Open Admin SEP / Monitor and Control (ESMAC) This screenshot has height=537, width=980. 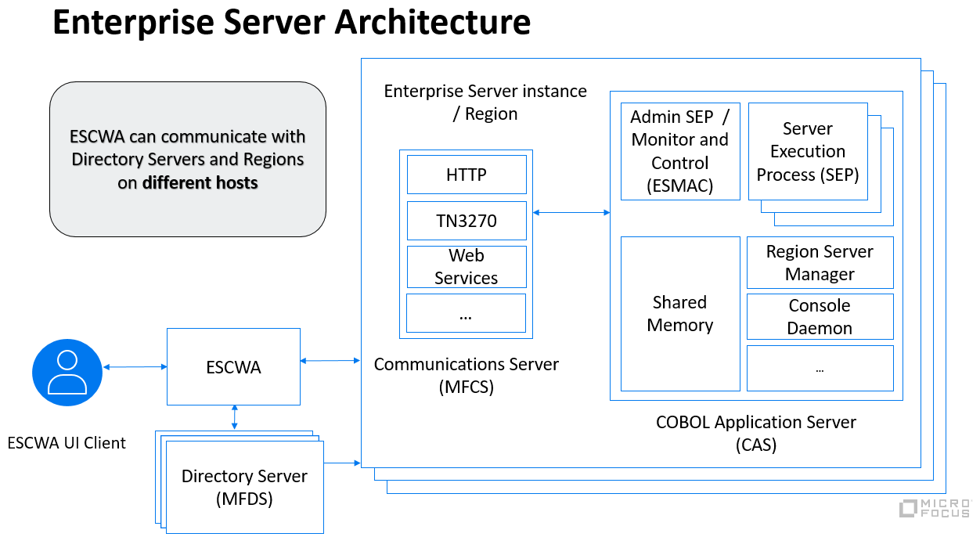pyautogui.click(x=679, y=151)
